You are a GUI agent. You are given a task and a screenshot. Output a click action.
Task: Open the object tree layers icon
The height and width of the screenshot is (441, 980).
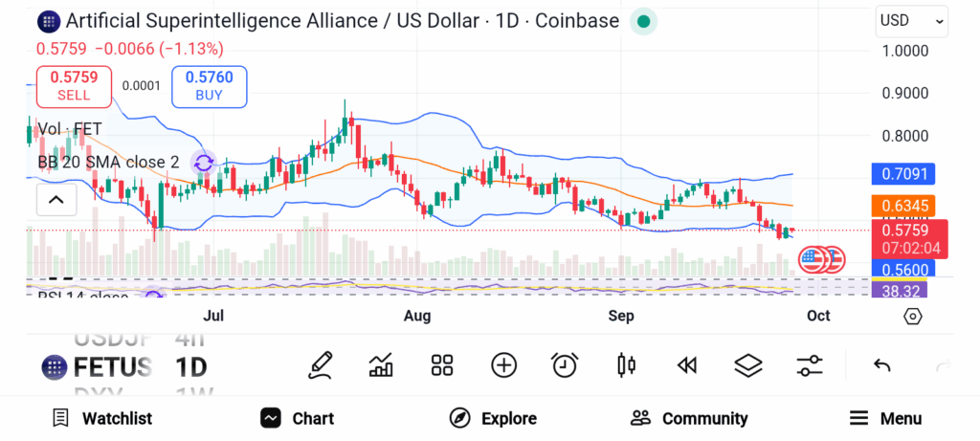tap(747, 364)
